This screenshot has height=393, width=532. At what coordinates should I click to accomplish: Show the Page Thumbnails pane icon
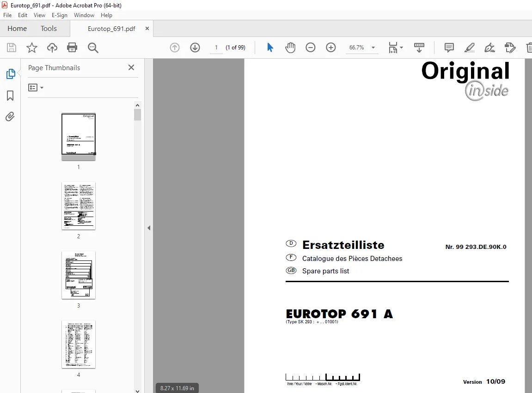pyautogui.click(x=11, y=73)
